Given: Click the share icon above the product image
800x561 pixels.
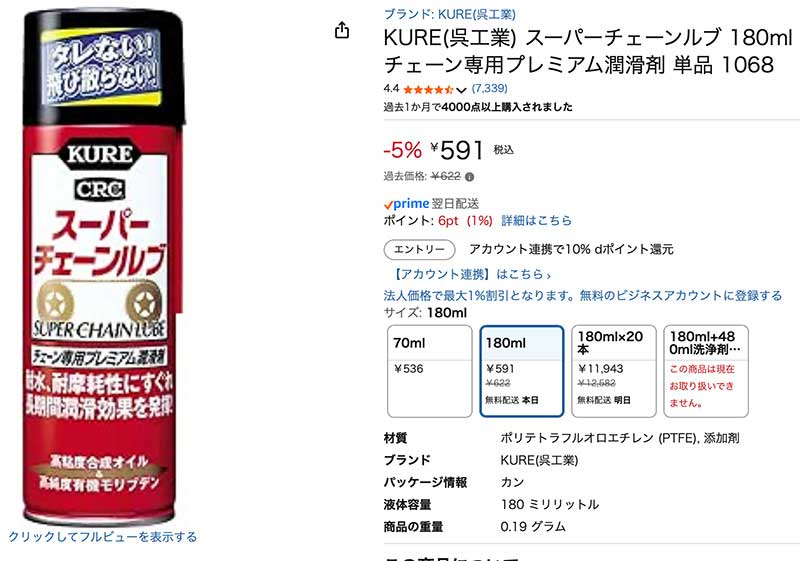Looking at the screenshot, I should (342, 30).
